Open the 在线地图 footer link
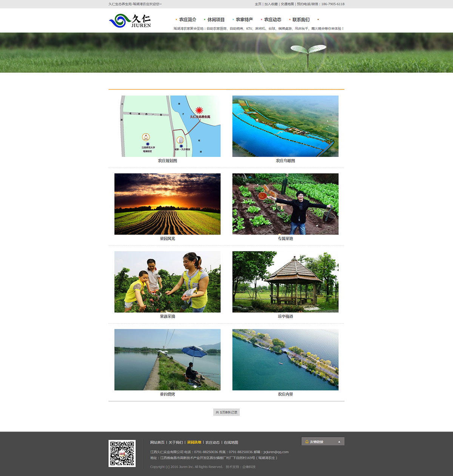The image size is (453, 476). 231,442
